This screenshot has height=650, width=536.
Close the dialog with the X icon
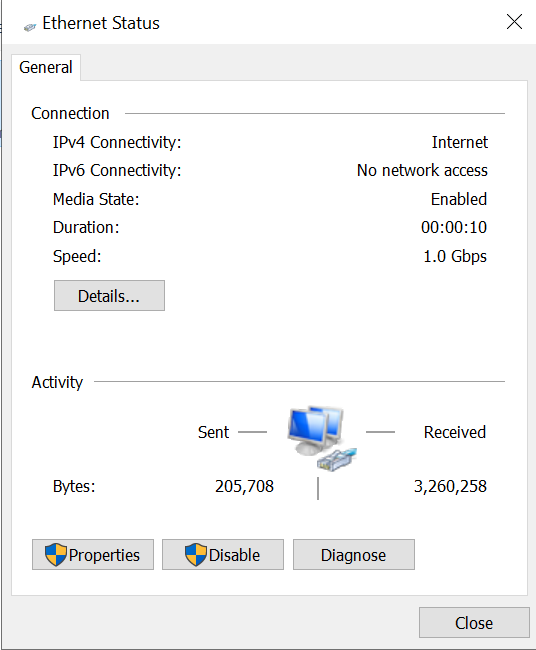[x=514, y=22]
